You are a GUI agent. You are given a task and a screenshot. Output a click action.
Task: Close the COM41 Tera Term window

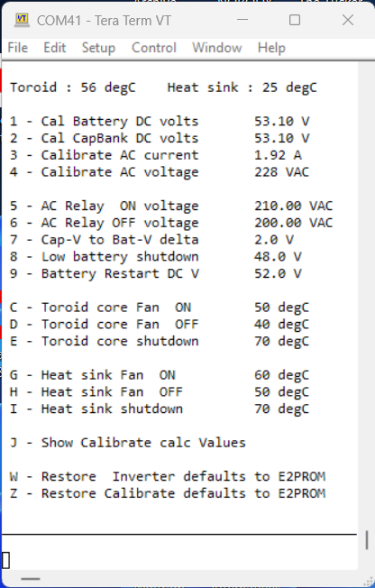(x=348, y=20)
